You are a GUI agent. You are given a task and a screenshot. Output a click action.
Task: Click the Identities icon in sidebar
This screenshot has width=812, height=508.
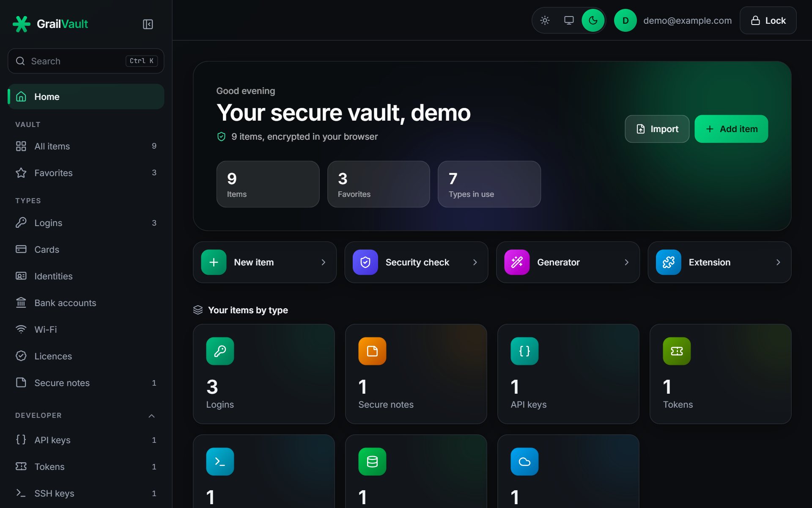(21, 276)
